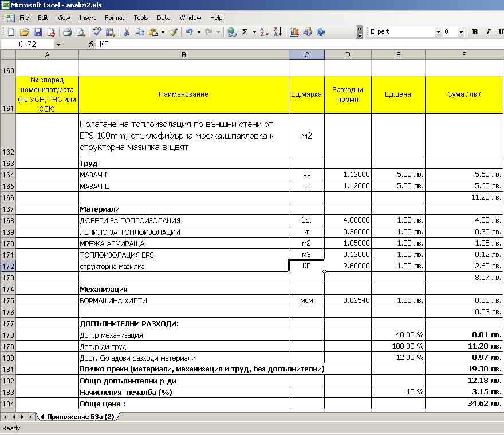The height and width of the screenshot is (435, 504).
Task: Print the sheet using the printer icon
Action: [67, 32]
